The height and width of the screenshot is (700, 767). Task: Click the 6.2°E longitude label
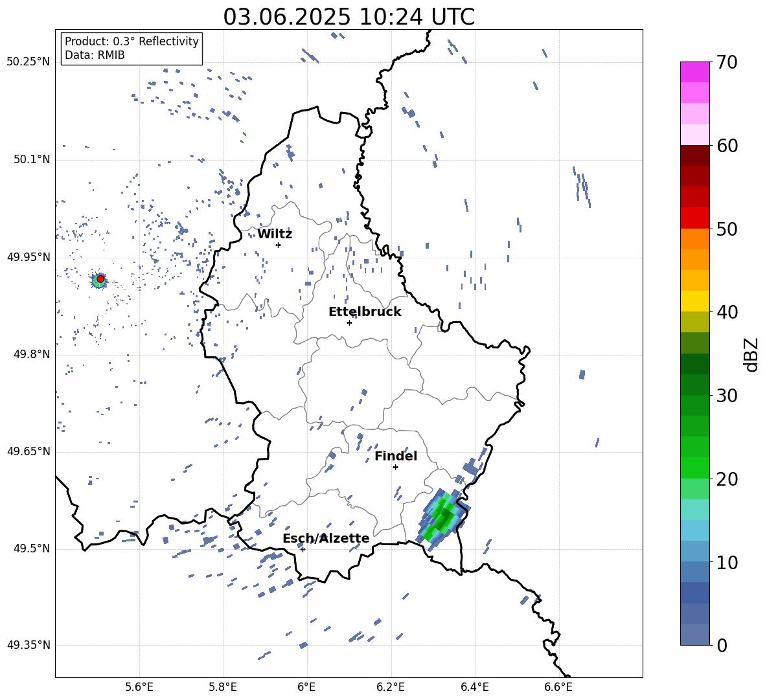(x=391, y=688)
